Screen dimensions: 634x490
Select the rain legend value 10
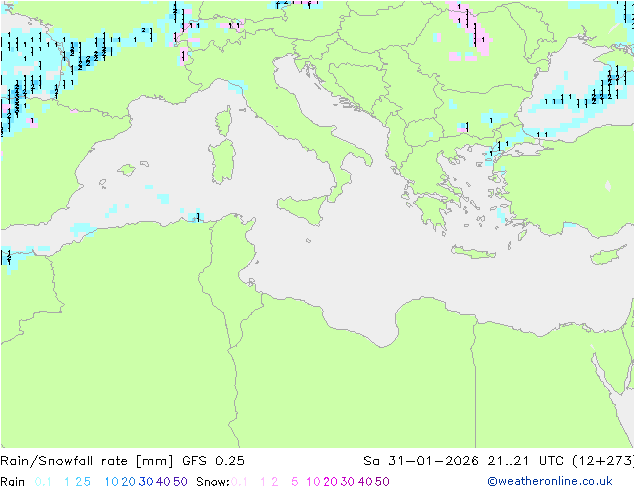click(x=112, y=482)
